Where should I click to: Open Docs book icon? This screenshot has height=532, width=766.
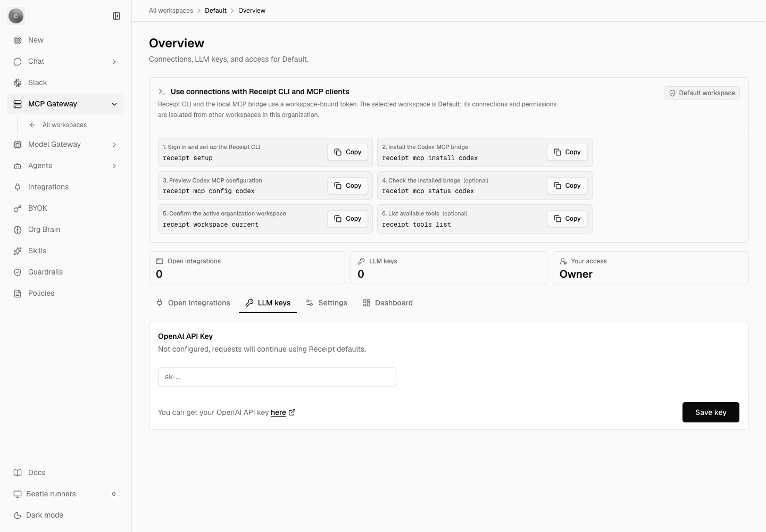coord(18,473)
